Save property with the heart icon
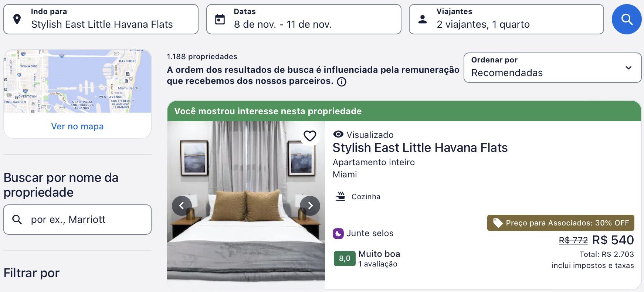 pyautogui.click(x=310, y=136)
